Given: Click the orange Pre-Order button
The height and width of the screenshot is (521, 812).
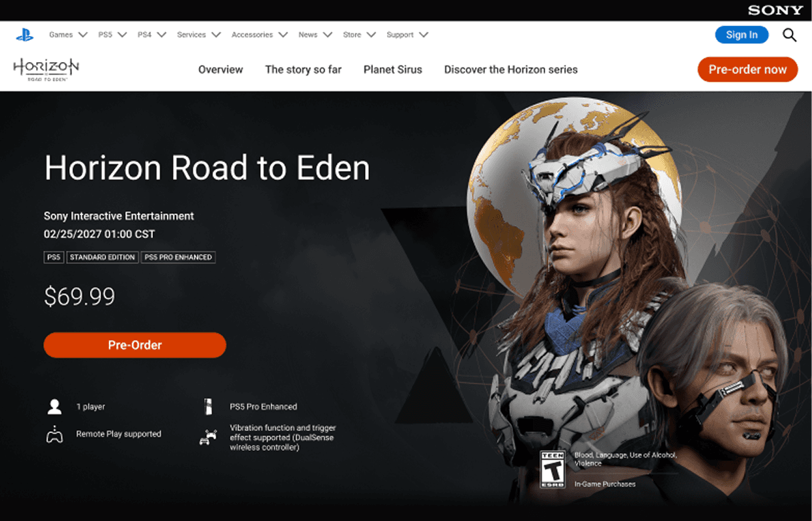Looking at the screenshot, I should click(x=135, y=345).
